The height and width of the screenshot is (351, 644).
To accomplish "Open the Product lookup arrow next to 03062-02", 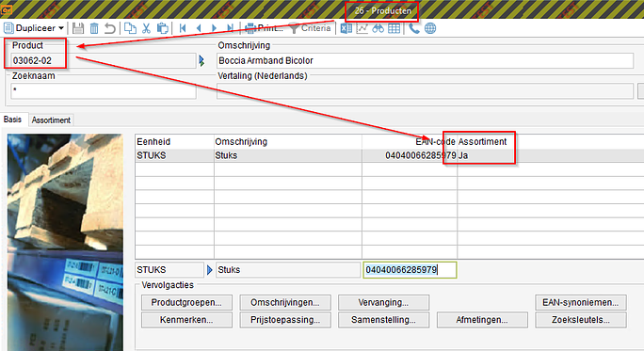I will click(201, 61).
